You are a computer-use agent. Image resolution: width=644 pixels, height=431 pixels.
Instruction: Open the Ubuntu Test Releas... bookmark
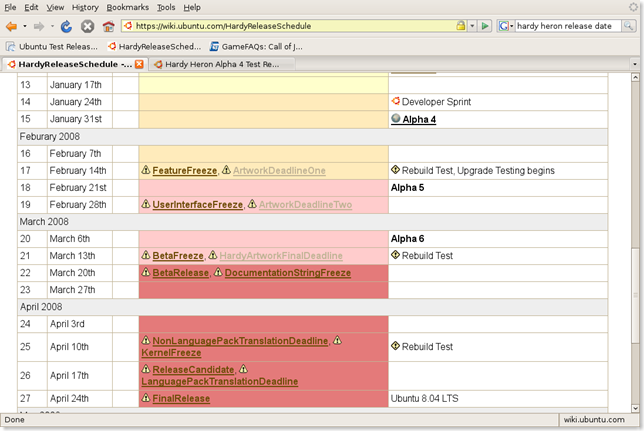[x=53, y=46]
